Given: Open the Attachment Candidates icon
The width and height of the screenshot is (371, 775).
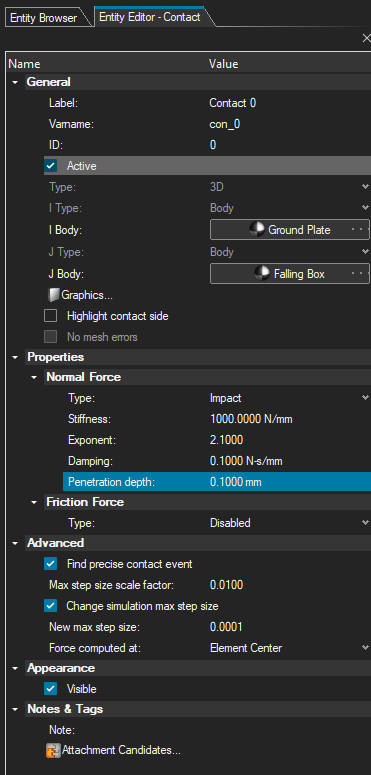Looking at the screenshot, I should (x=53, y=750).
